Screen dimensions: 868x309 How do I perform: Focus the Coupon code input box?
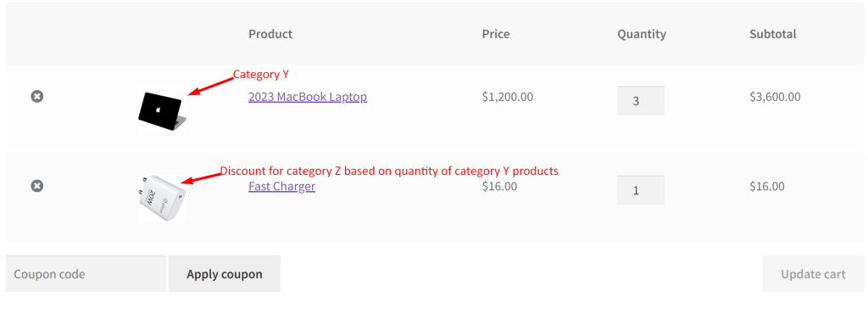(86, 273)
